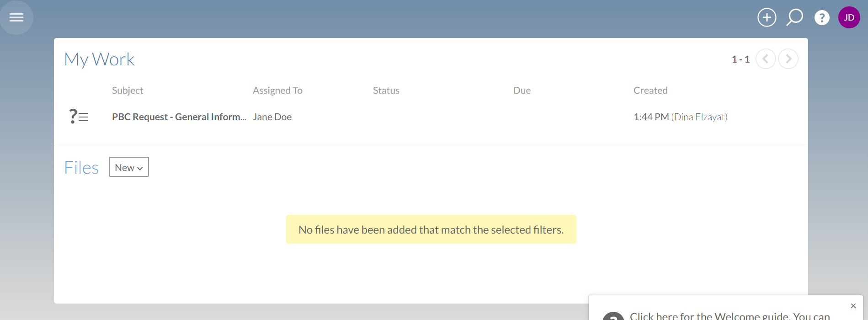Sort by the Created column header
The width and height of the screenshot is (868, 320).
click(650, 91)
